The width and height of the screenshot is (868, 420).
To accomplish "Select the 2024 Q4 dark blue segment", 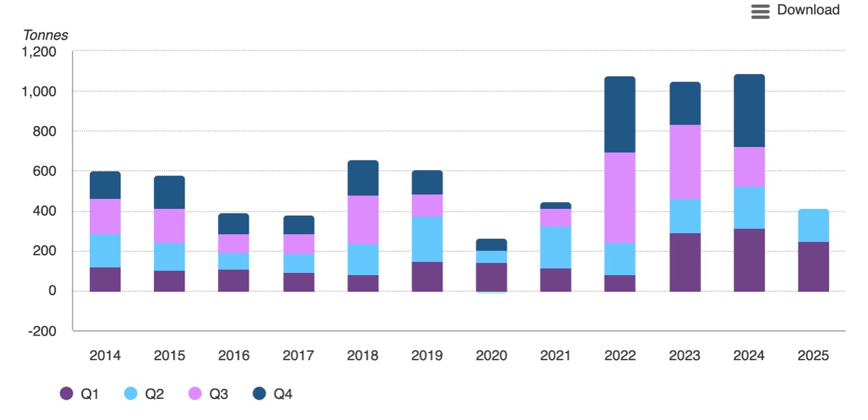I will tap(749, 111).
